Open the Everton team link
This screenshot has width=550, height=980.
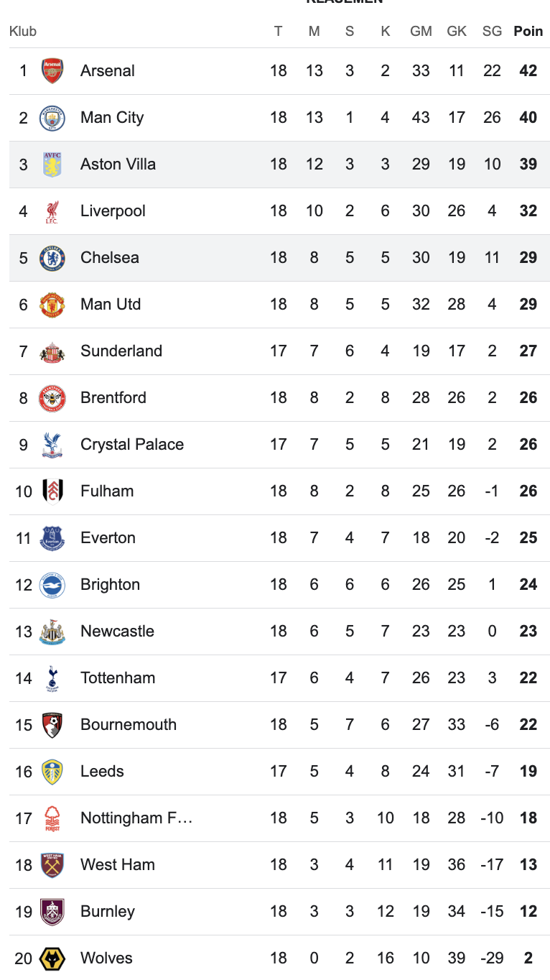coord(108,538)
